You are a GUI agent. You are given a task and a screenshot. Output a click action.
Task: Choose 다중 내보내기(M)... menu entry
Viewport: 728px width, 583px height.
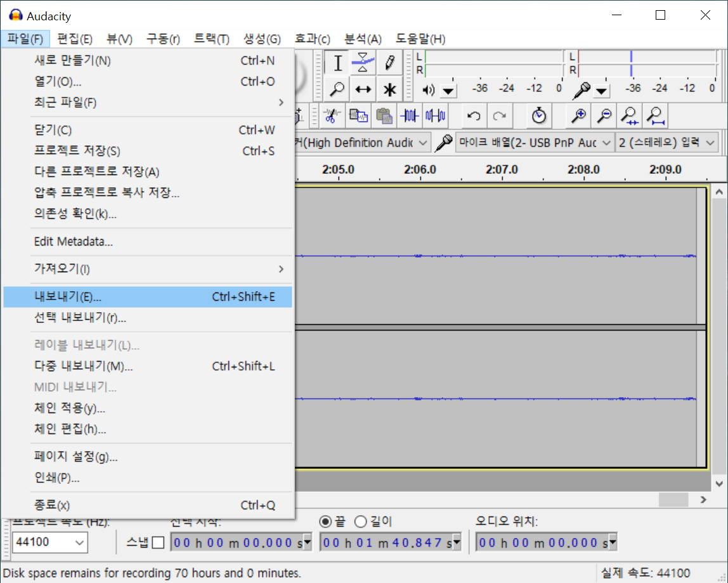pyautogui.click(x=148, y=366)
